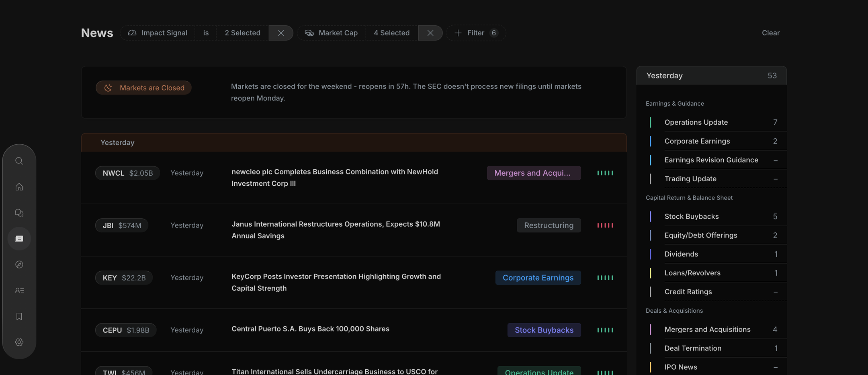Open the Market Cap filter field
868x375 pixels.
(331, 33)
